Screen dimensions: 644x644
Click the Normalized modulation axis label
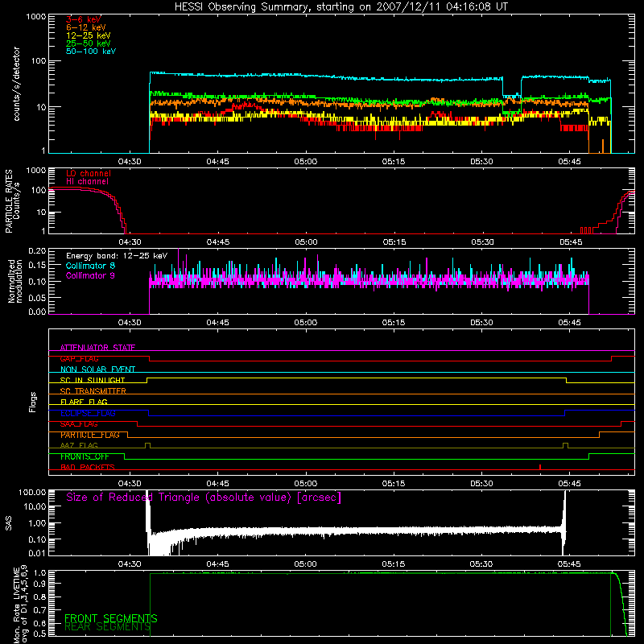point(15,281)
